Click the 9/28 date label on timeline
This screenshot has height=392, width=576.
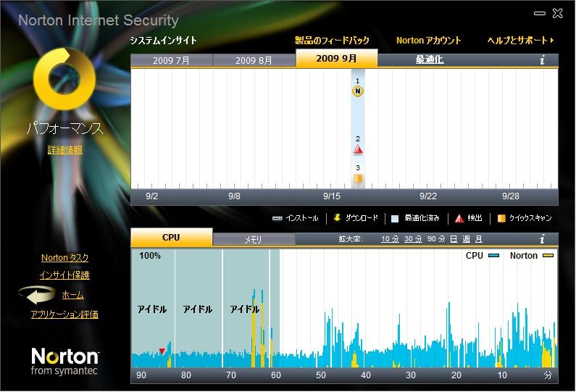[x=511, y=196]
